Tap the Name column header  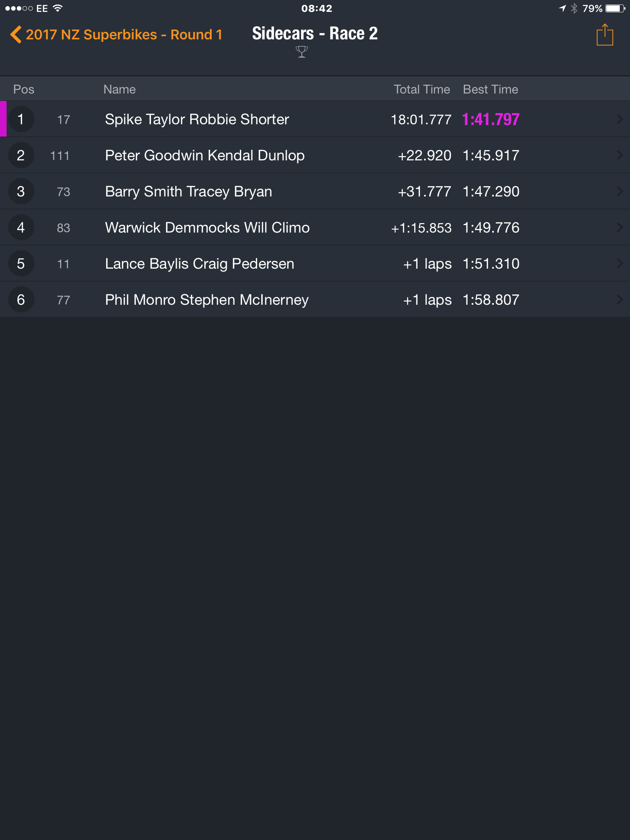[x=119, y=89]
